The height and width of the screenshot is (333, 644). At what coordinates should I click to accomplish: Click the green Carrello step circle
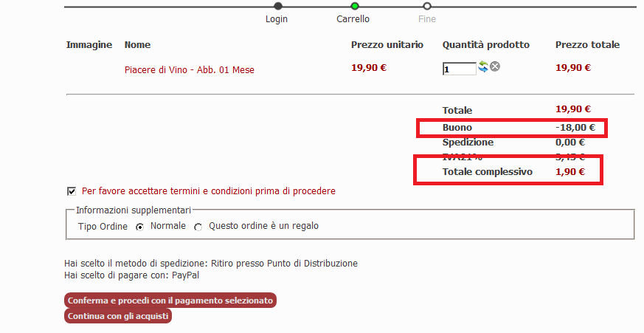354,6
